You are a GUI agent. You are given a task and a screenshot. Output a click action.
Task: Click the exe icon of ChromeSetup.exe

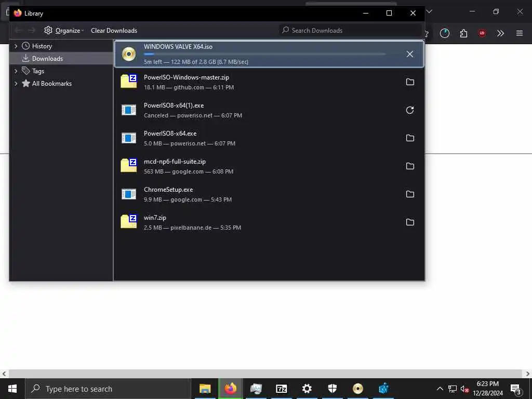(x=129, y=194)
